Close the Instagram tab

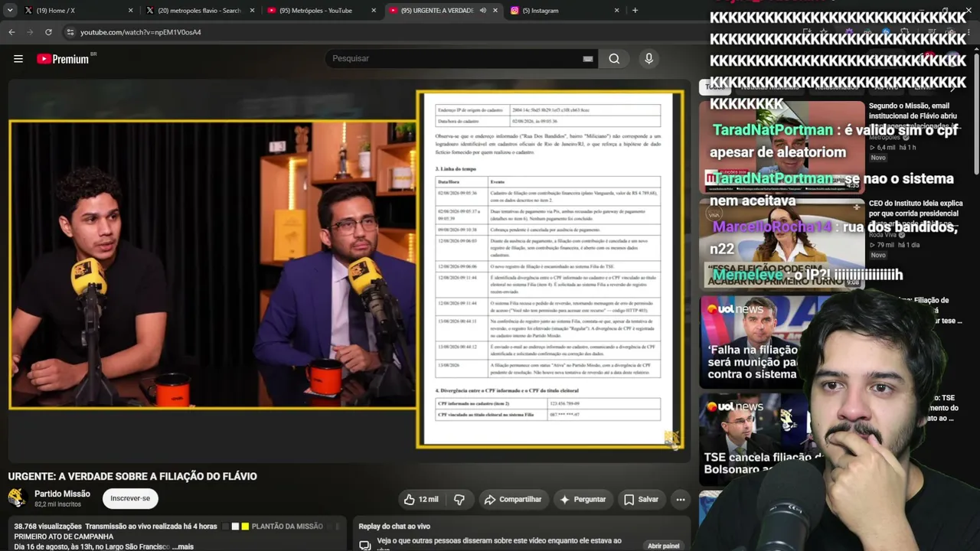616,11
